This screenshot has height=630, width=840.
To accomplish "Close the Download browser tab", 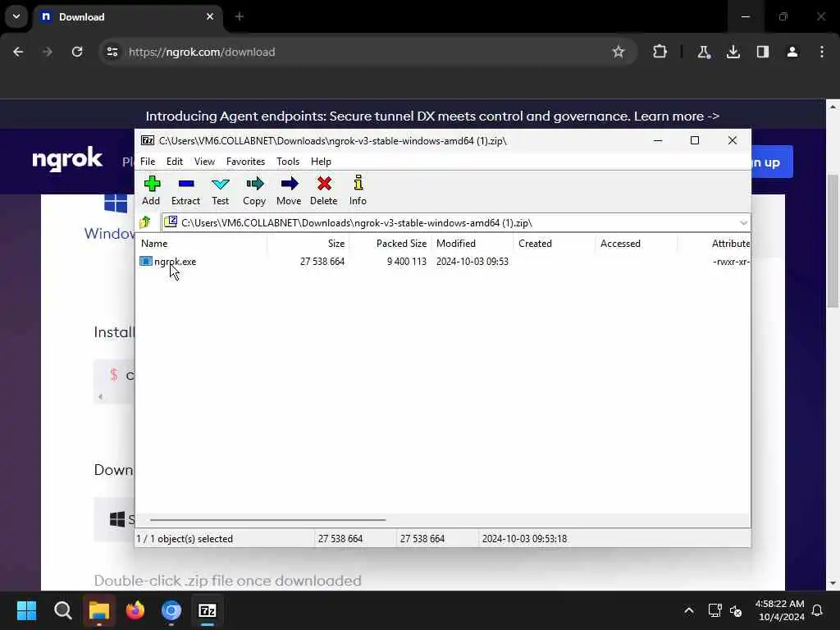I will coord(210,16).
